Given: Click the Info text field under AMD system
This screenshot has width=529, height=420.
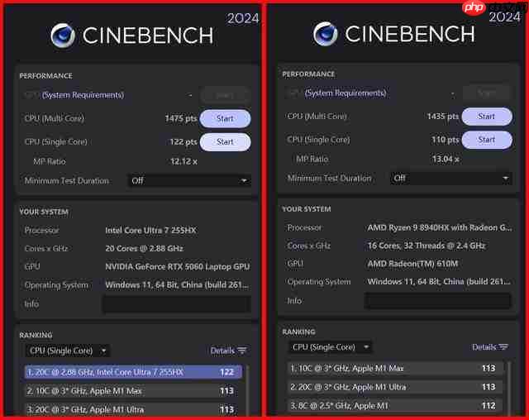Looking at the screenshot, I should [x=438, y=301].
